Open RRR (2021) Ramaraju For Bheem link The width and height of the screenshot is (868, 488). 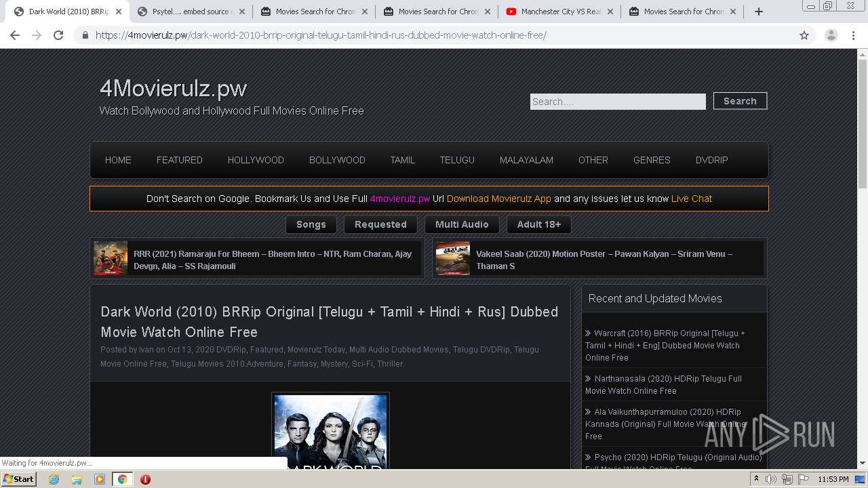[x=273, y=260]
